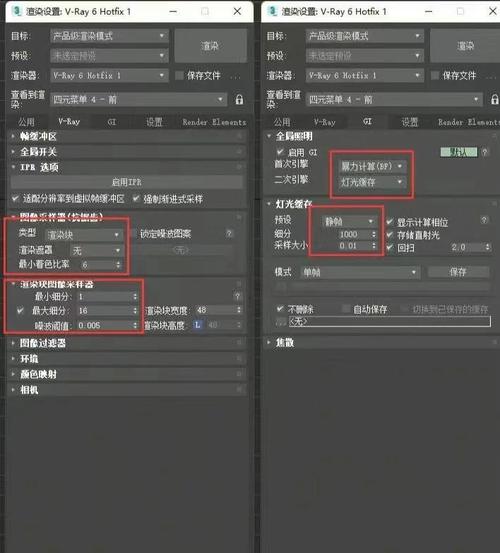
Task: Switch to V-Ray tab in right window
Action: tap(324, 122)
